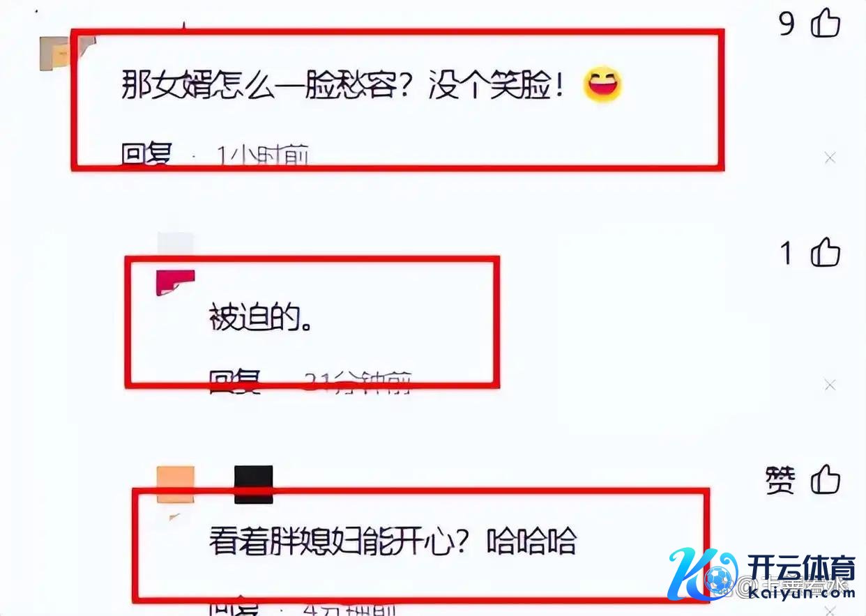Viewport: 866px width, 616px height.
Task: Open the laughing emoji in first comment
Action: point(602,86)
